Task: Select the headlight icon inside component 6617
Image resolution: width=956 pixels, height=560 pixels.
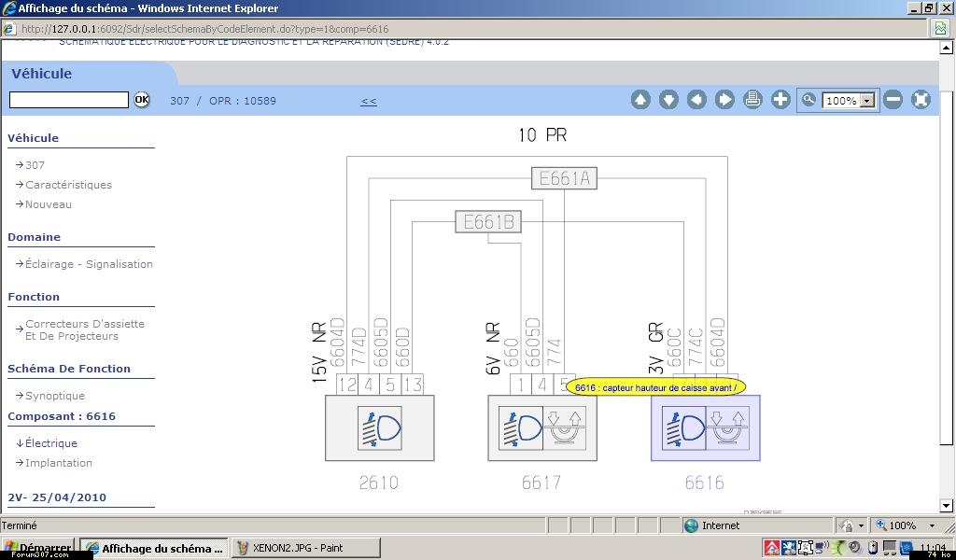Action: click(x=521, y=428)
